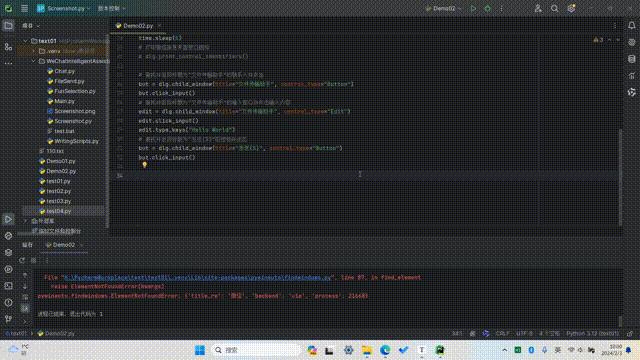Open the project switcher dropdown
Image resolution: width=640 pixels, height=360 pixels.
point(63,8)
